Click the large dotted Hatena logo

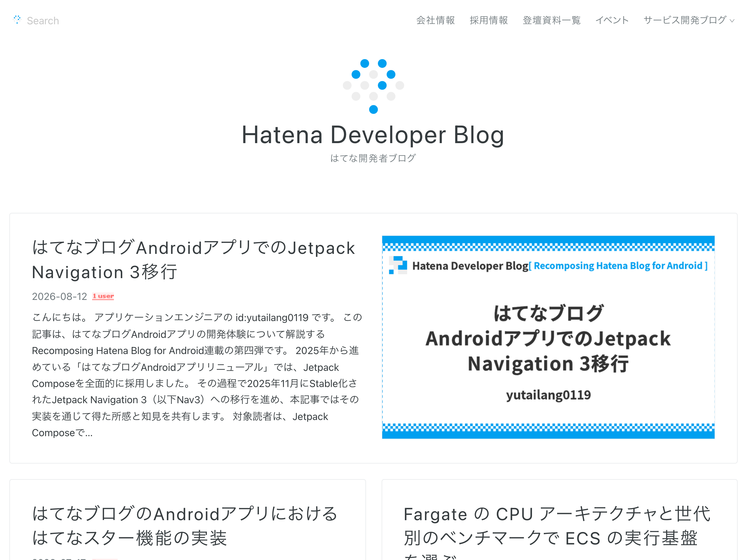point(373,86)
